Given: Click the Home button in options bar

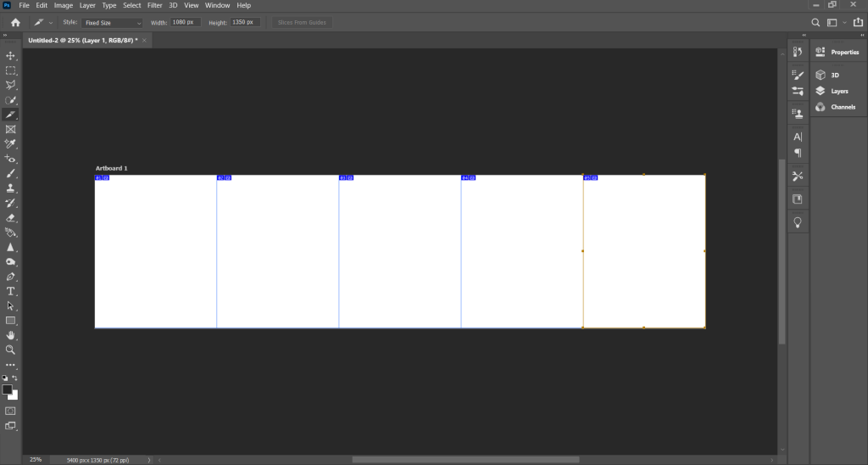Looking at the screenshot, I should (14, 22).
